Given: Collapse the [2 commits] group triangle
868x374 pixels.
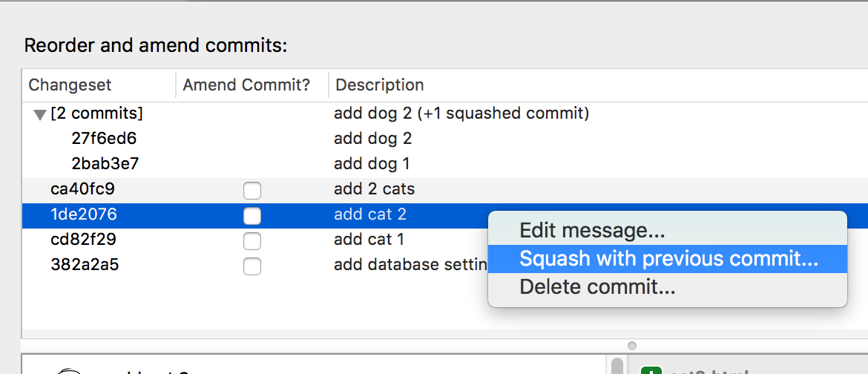Looking at the screenshot, I should coord(40,115).
